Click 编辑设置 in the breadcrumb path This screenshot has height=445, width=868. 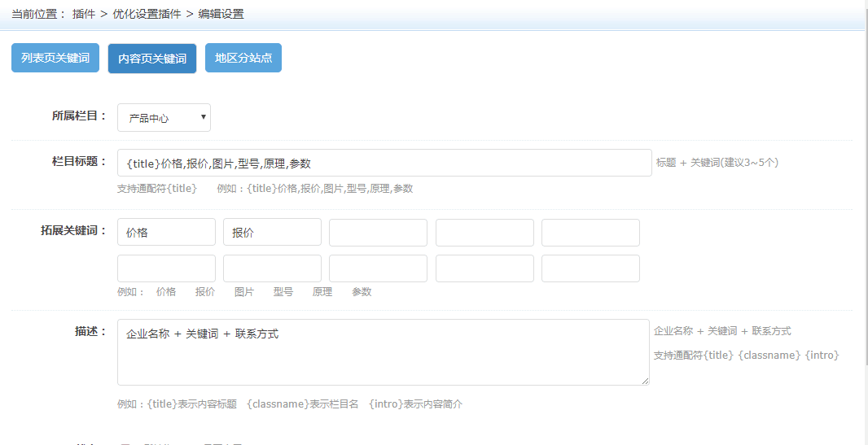click(221, 14)
